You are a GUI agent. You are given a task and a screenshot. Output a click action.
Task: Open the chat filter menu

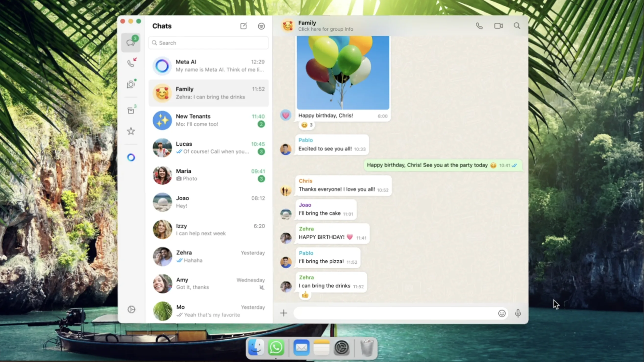tap(261, 26)
